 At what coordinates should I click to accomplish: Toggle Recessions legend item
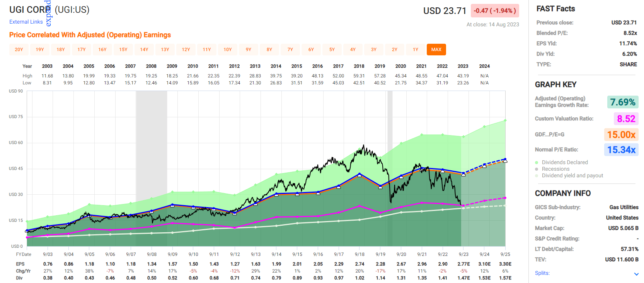[x=555, y=169]
